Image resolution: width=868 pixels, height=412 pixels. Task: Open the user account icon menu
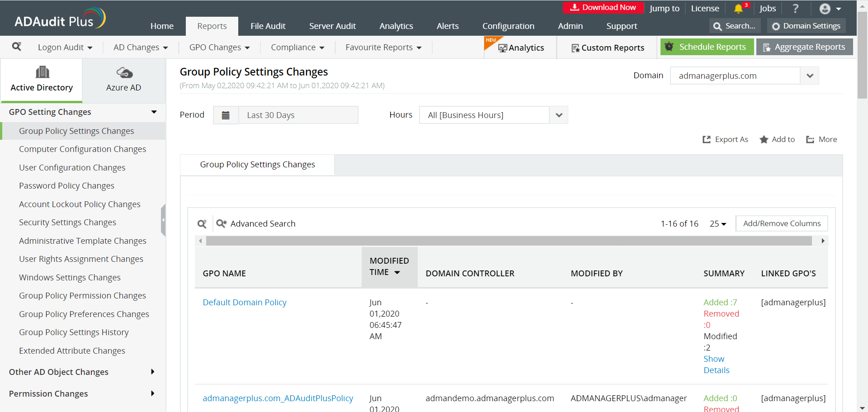[826, 9]
